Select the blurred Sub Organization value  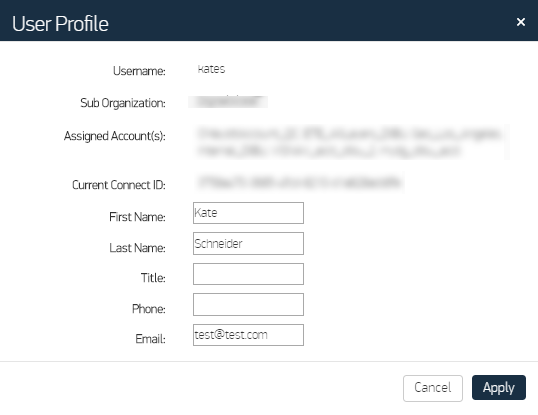(x=228, y=102)
